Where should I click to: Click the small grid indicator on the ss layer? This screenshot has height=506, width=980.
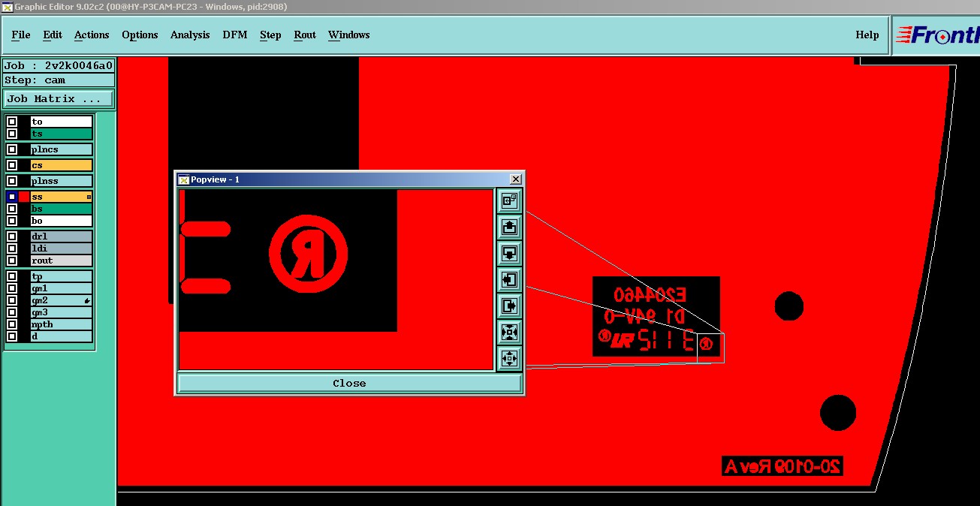89,197
